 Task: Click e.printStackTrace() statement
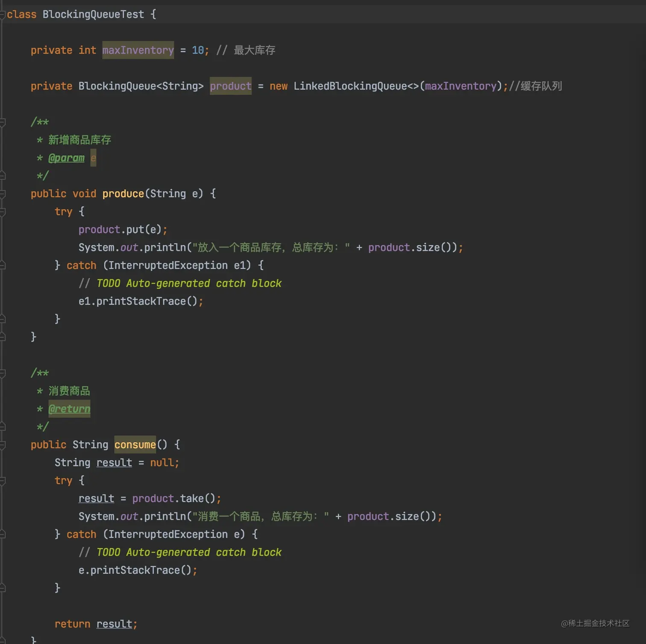tap(138, 570)
